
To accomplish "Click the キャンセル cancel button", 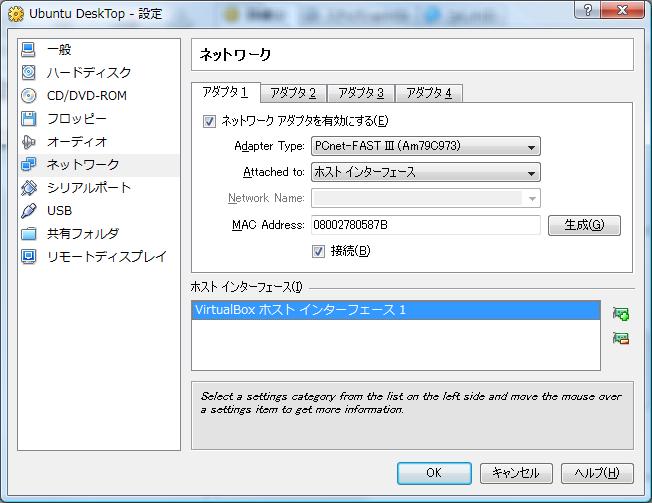I will 516,473.
